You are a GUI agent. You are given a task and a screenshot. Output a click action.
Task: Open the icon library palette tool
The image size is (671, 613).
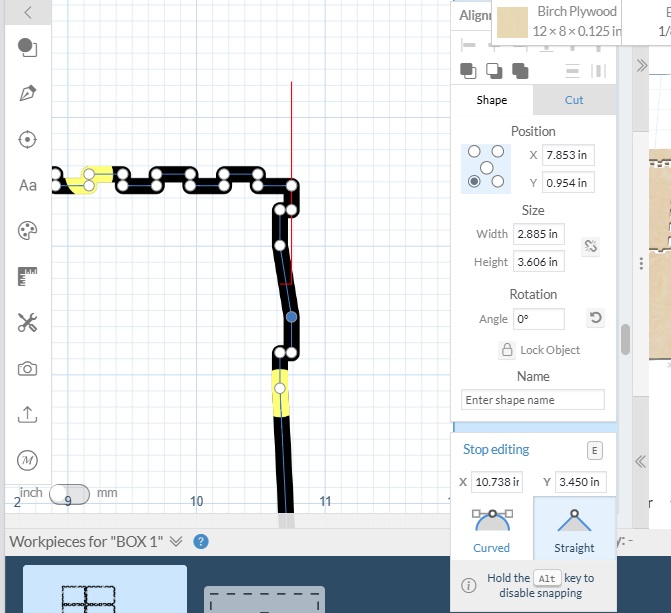tap(27, 231)
